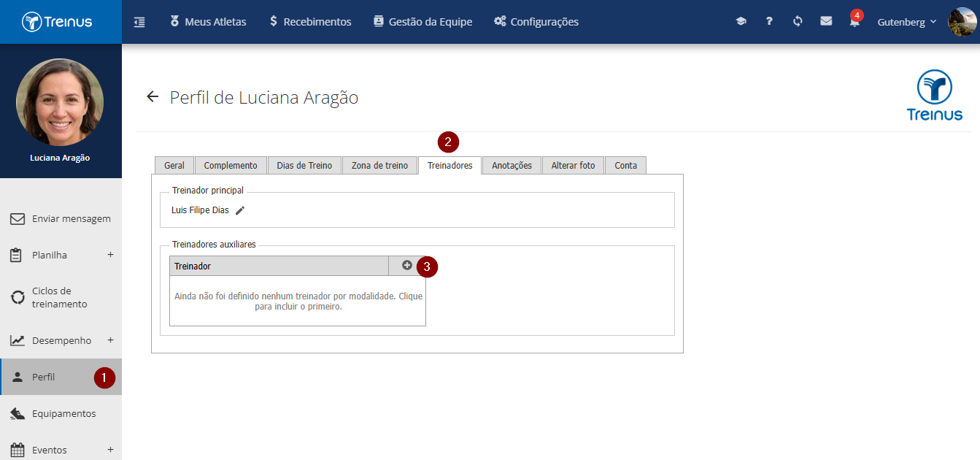Open the Gutenberg user dropdown

pos(907,22)
